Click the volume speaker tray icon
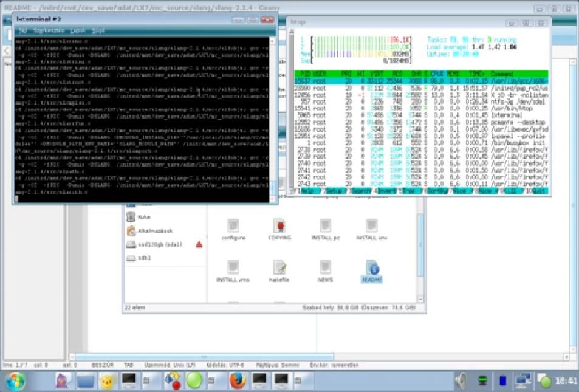The height and width of the screenshot is (392, 579). click(462, 381)
